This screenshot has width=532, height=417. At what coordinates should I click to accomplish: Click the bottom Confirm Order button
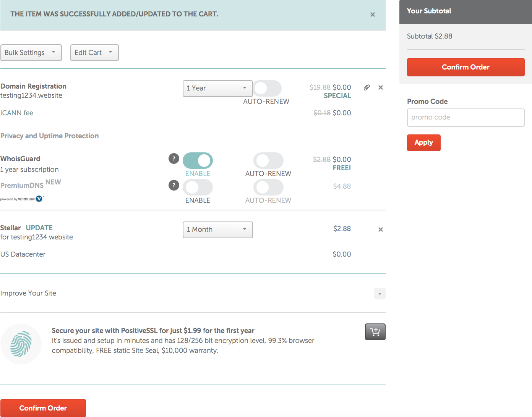43,408
